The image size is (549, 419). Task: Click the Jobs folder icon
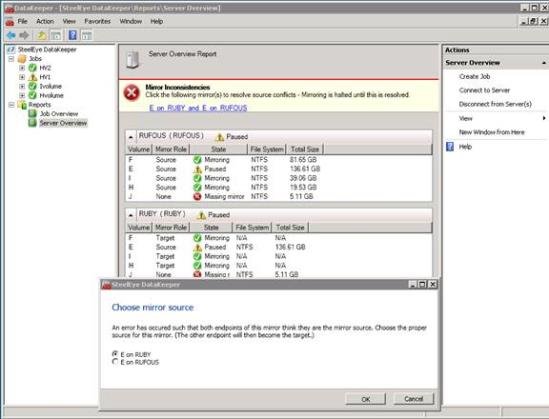click(x=22, y=58)
